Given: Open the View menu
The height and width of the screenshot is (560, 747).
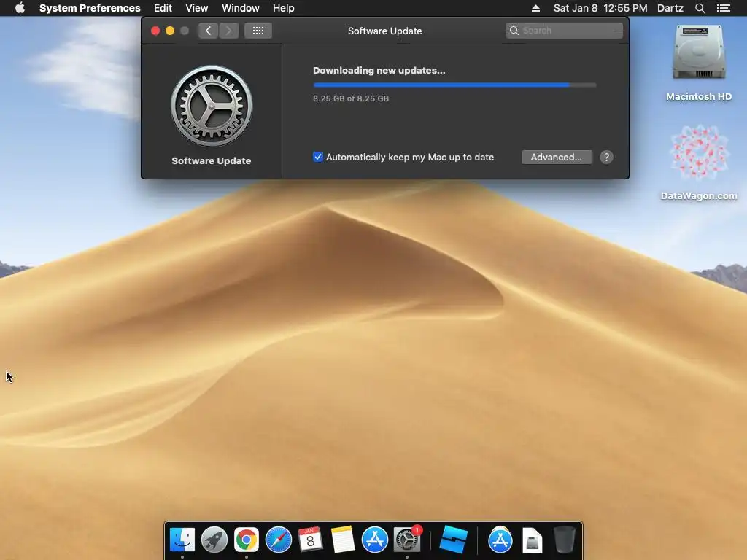Looking at the screenshot, I should pos(197,8).
